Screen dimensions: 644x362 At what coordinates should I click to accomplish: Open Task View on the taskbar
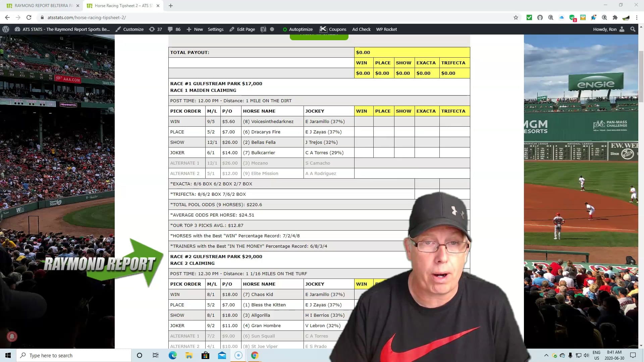pos(156,355)
